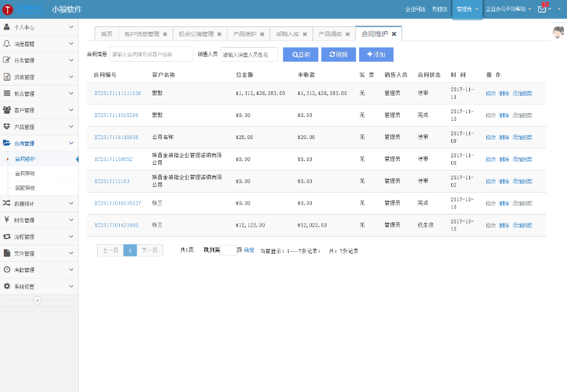Click the 机会管理 list icon
567x392 pixels.
[x=6, y=93]
